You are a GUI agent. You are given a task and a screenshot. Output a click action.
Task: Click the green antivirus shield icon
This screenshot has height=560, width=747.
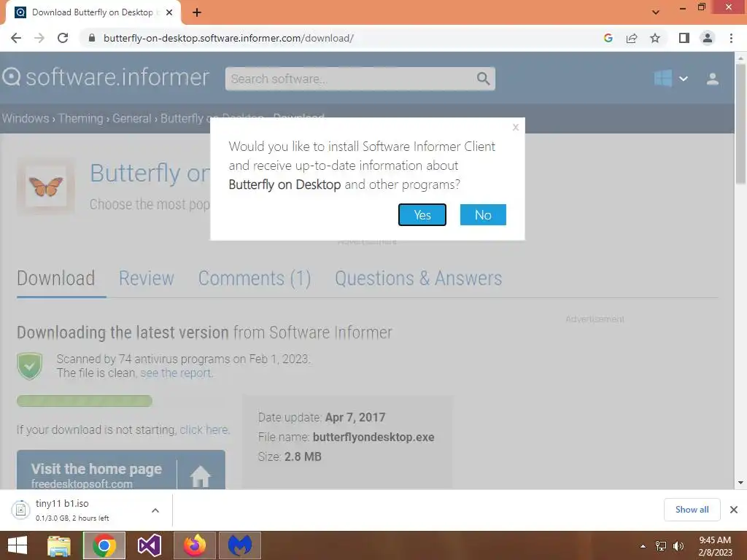tap(29, 366)
